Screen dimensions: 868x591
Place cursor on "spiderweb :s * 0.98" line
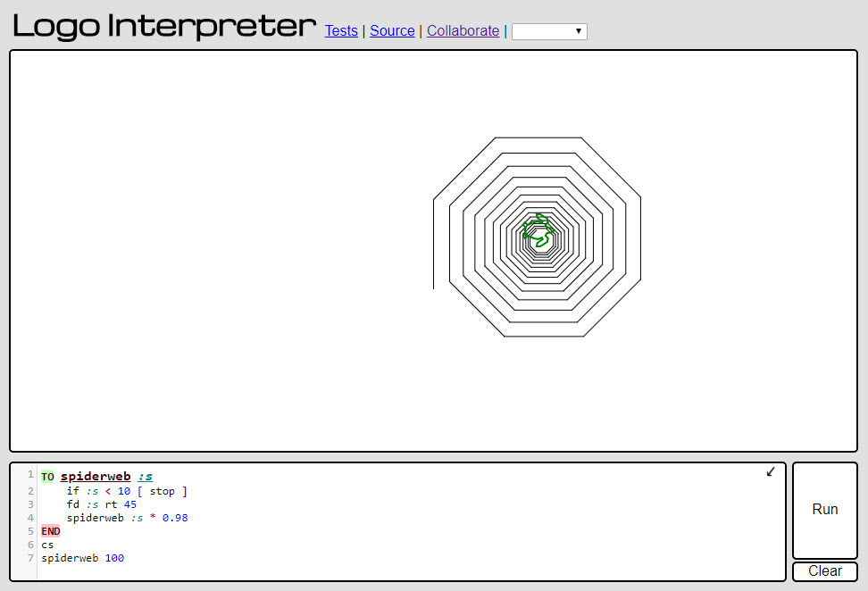tap(128, 518)
